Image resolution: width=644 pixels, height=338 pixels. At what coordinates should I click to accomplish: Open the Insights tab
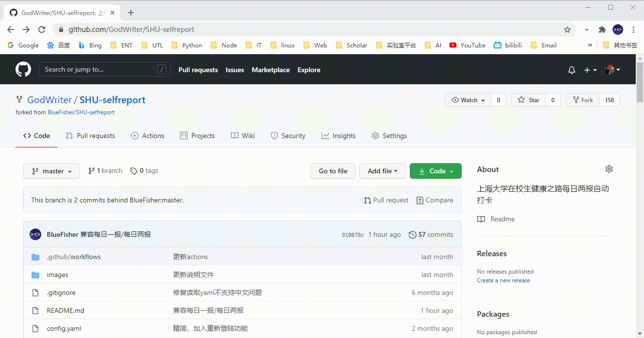point(338,136)
